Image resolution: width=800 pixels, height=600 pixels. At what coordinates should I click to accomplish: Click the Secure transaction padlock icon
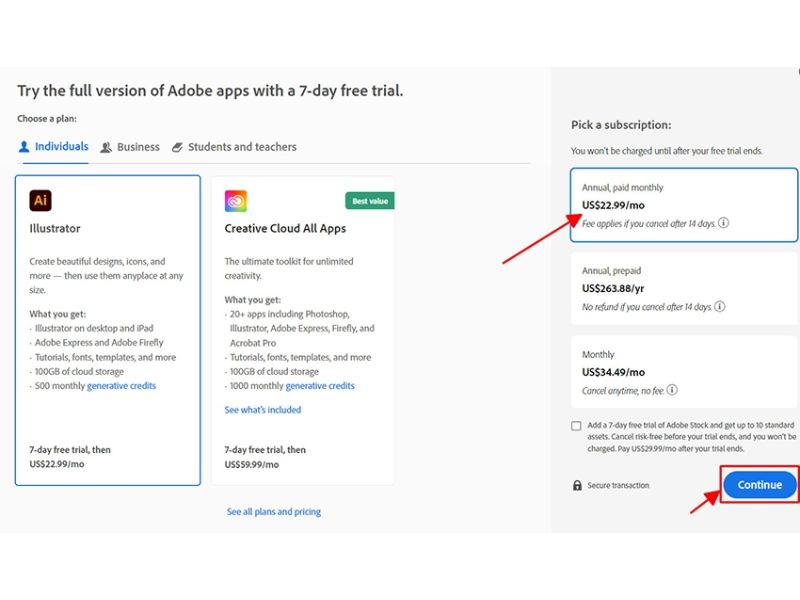click(577, 485)
